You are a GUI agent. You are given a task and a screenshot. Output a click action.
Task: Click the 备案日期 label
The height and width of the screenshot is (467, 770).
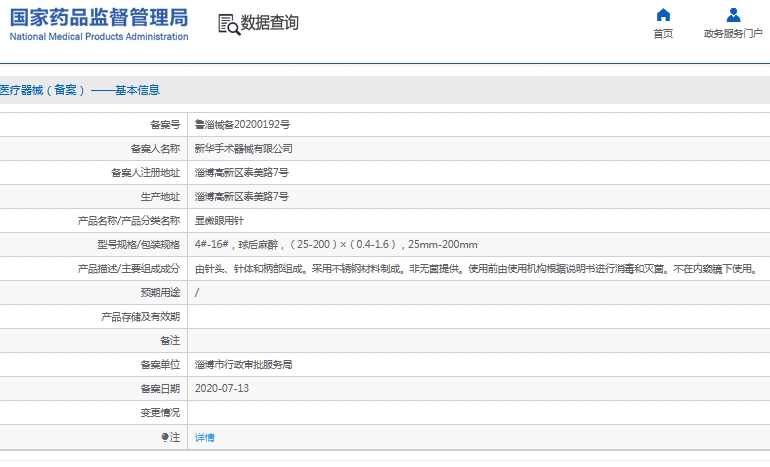point(160,388)
